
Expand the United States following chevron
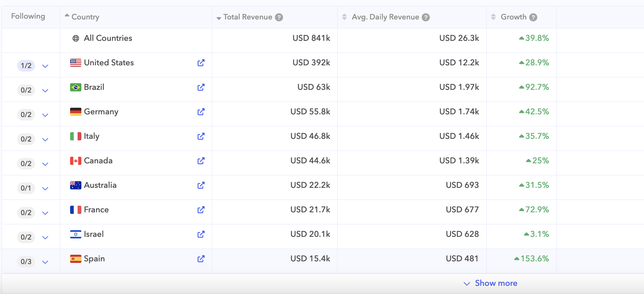pos(45,66)
